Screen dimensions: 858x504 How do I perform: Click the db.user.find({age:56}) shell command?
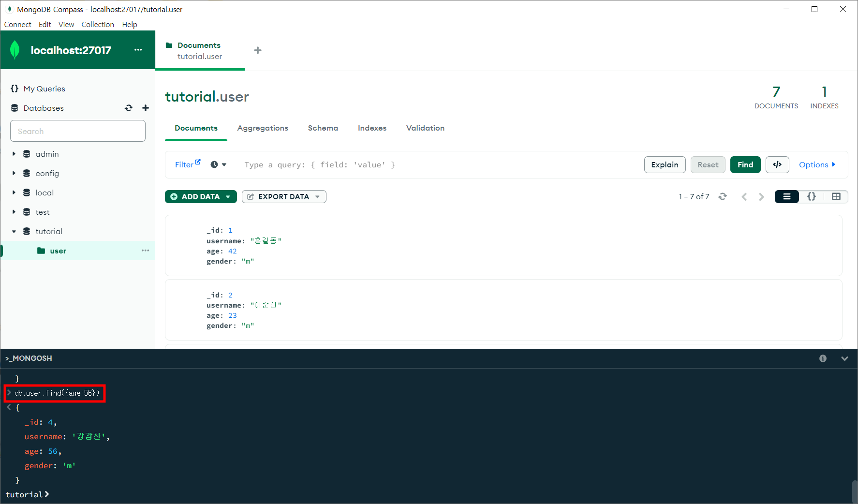(57, 393)
